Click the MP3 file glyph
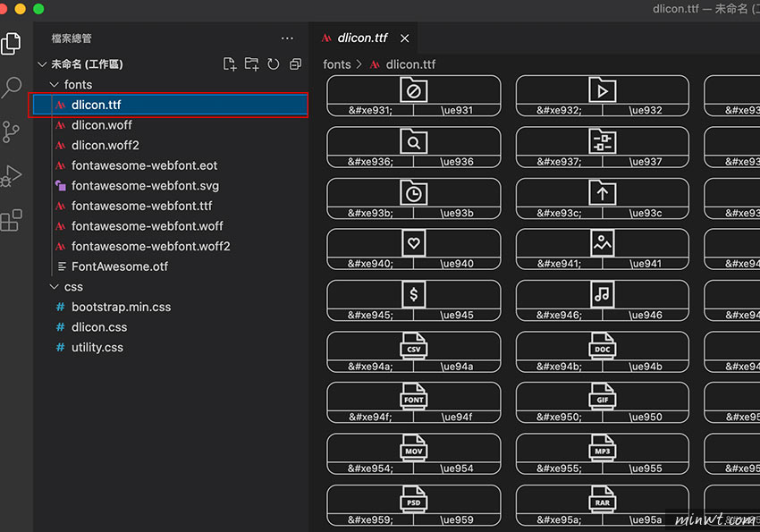Image resolution: width=760 pixels, height=532 pixels. (603, 448)
